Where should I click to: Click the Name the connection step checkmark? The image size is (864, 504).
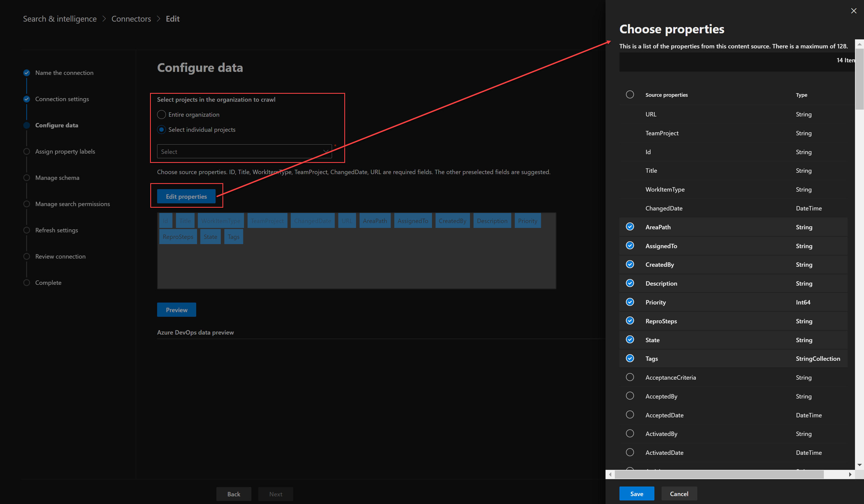click(x=27, y=73)
